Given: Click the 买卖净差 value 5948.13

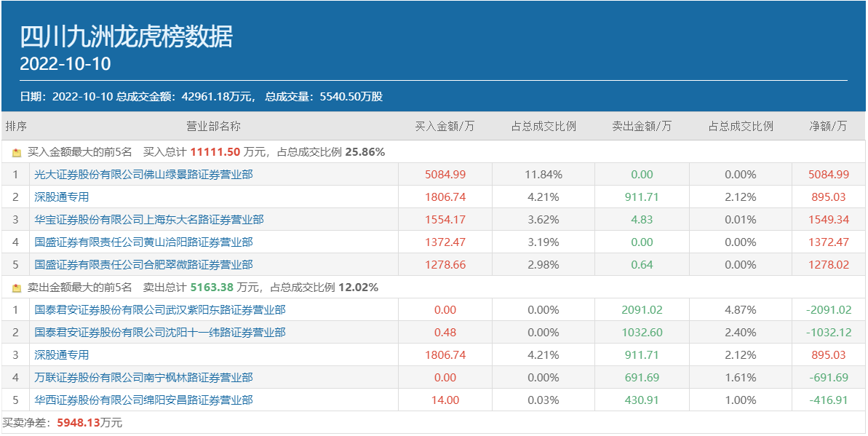Looking at the screenshot, I should (x=78, y=423).
